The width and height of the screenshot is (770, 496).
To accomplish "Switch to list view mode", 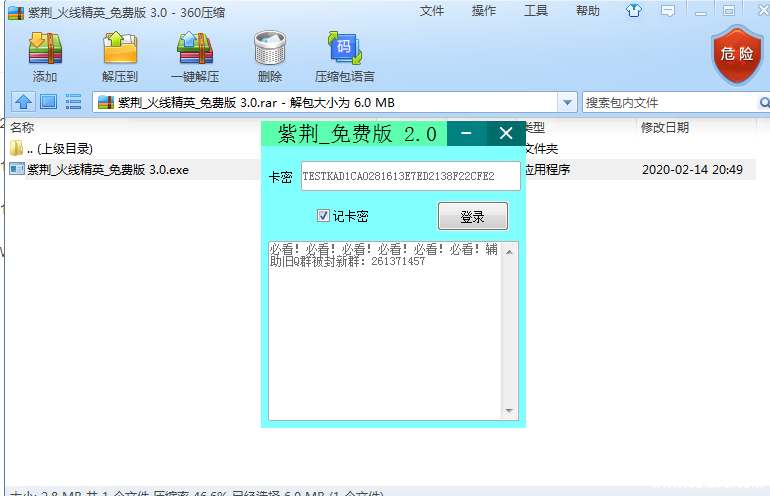I will 74,102.
